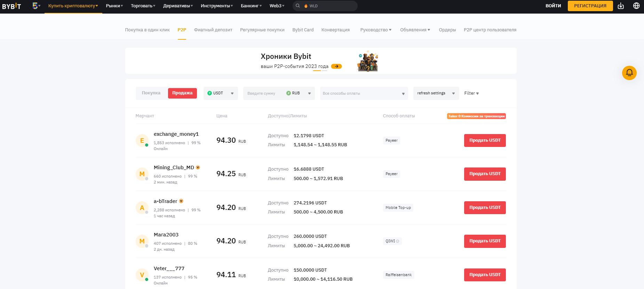The width and height of the screenshot is (644, 289).
Task: Expand Руководство submenu
Action: pos(376,30)
